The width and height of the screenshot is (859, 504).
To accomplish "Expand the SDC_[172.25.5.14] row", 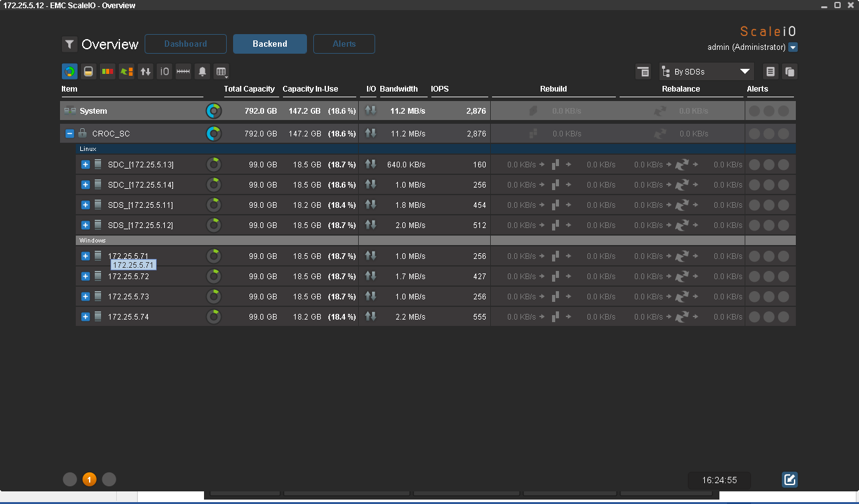I will (85, 185).
